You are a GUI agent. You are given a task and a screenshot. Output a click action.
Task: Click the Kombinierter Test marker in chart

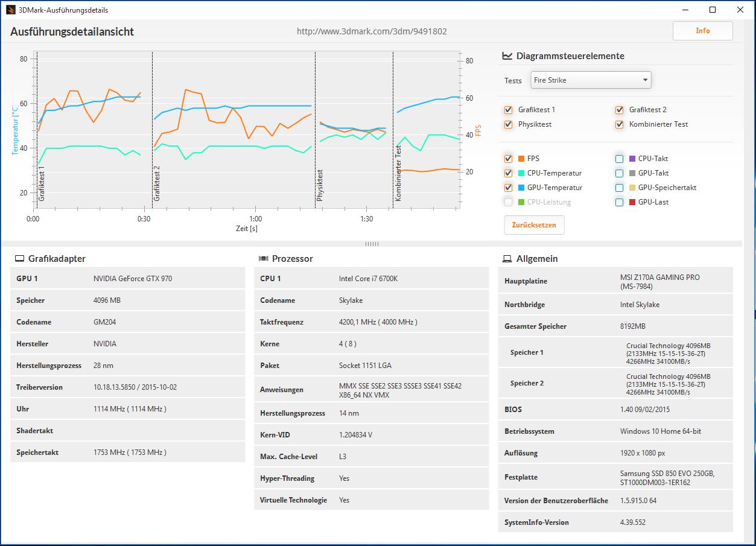pos(398,173)
